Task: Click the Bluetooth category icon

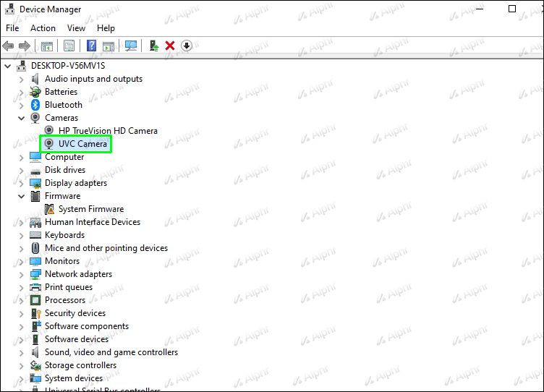Action: click(35, 105)
